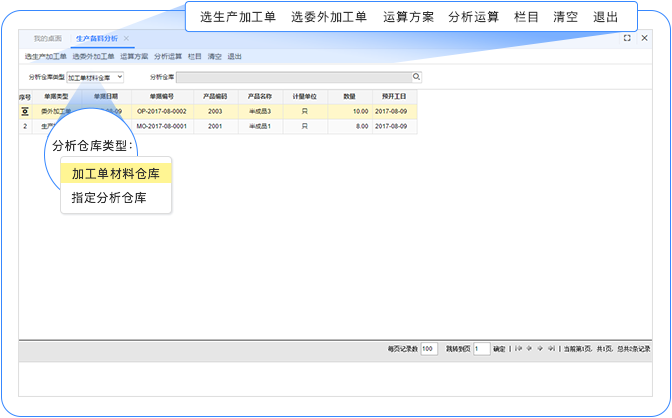Click the 单据日期 column header
The height and width of the screenshot is (418, 672).
coord(107,97)
